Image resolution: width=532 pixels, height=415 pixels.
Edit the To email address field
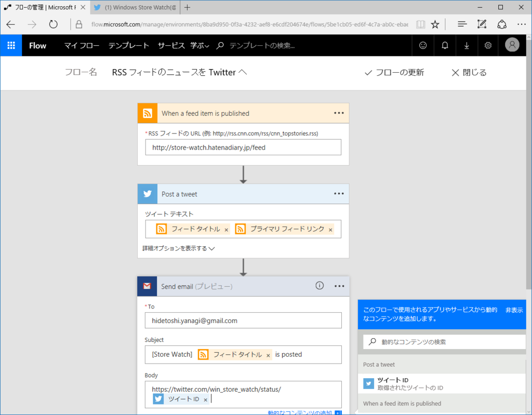243,320
